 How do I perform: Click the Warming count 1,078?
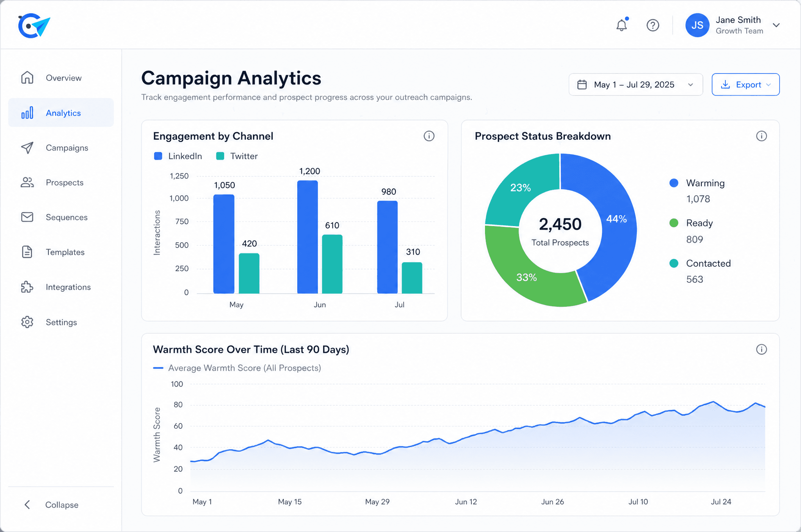(x=698, y=199)
